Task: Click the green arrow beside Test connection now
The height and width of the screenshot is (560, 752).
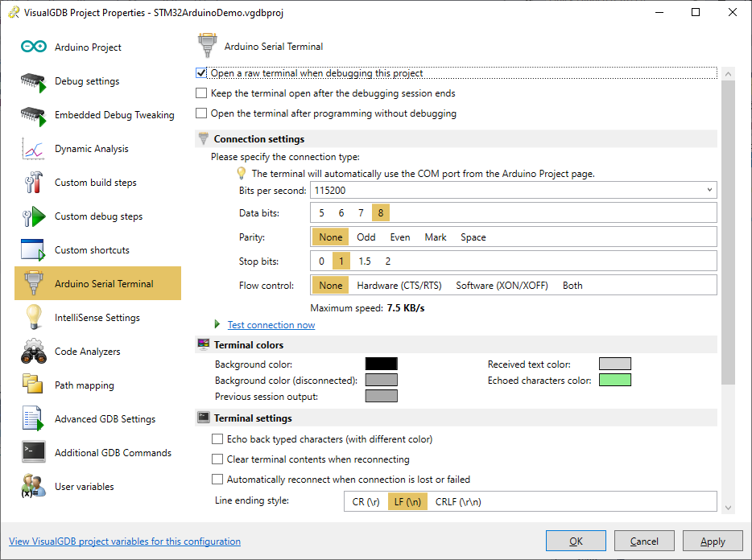Action: pos(217,324)
